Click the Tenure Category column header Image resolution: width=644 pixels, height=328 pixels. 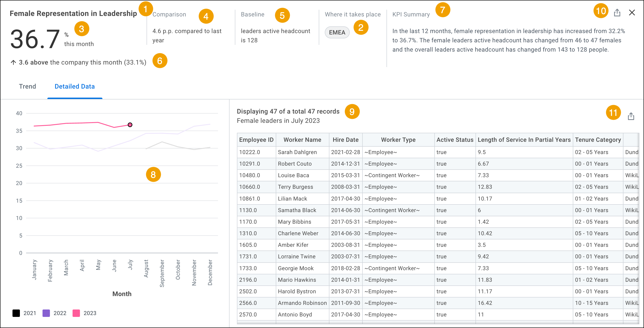point(598,140)
